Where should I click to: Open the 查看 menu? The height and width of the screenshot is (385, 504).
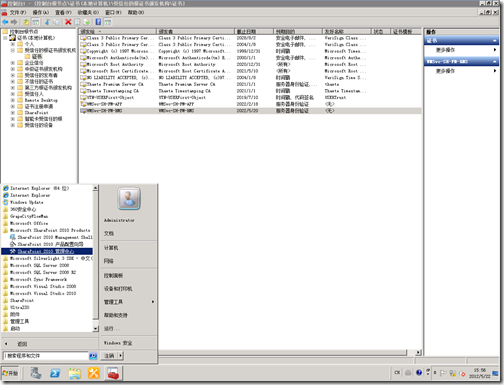coord(63,13)
